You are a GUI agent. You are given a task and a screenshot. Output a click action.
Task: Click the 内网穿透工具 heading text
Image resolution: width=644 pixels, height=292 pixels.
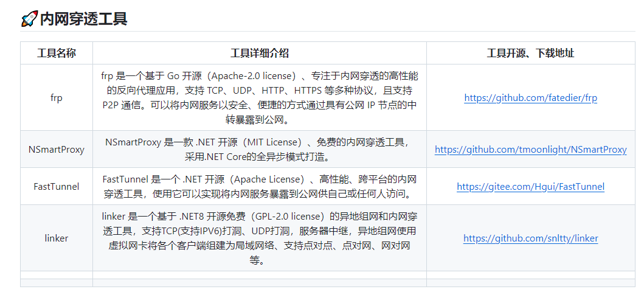pos(83,19)
